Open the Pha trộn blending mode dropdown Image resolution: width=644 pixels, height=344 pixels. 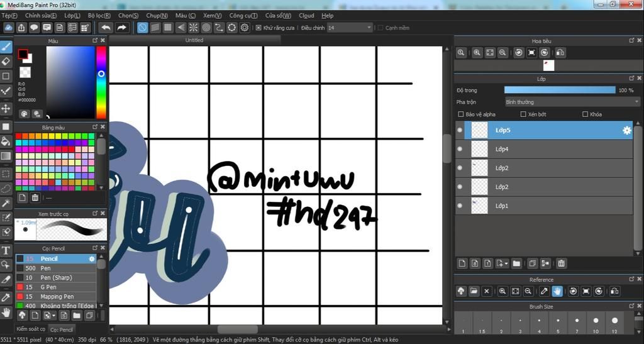(572, 102)
